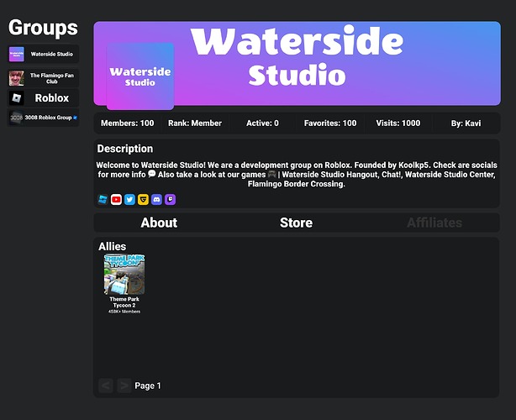Switch to the About tab
This screenshot has width=516, height=420.
point(159,223)
